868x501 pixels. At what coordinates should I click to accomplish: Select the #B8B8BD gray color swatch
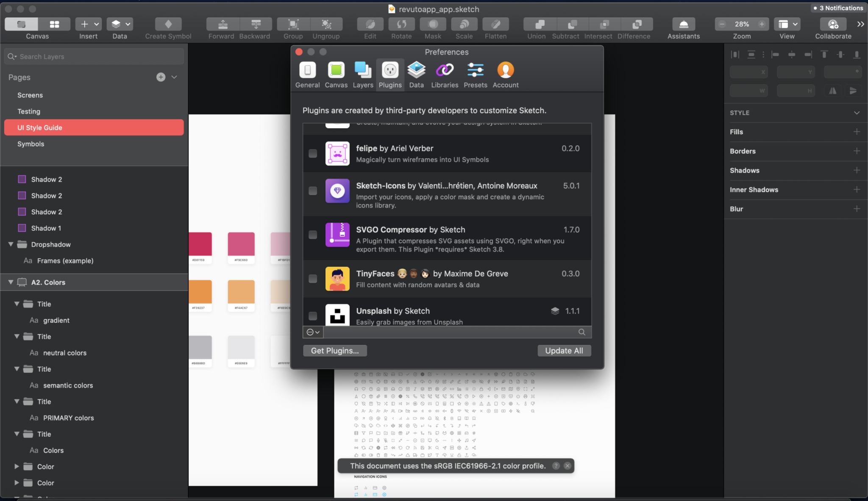click(200, 348)
